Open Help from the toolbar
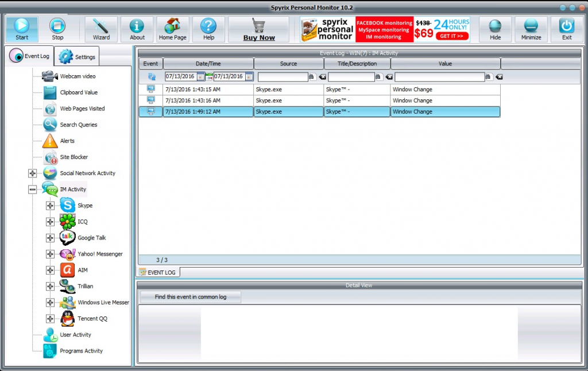Screen dimensions: 588x371 208,26
